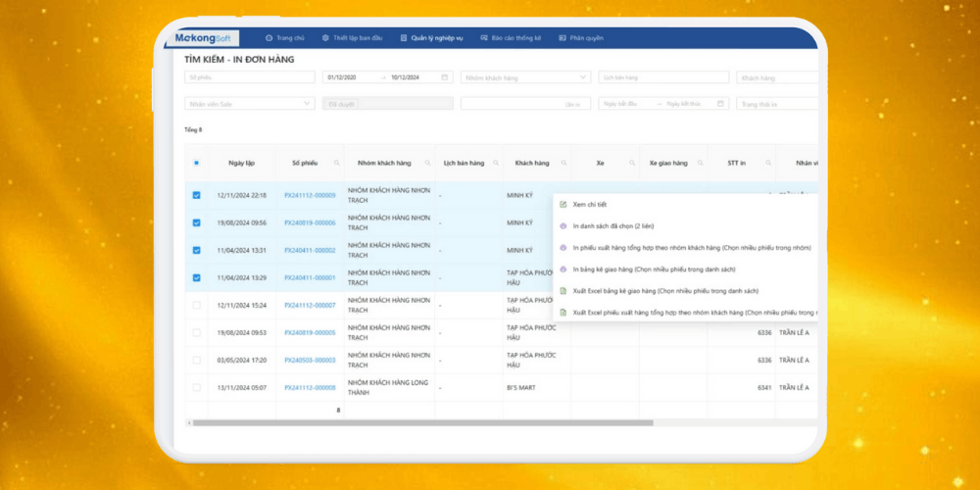Toggle the select-all checkbox in table header
980x490 pixels.
pos(196,163)
